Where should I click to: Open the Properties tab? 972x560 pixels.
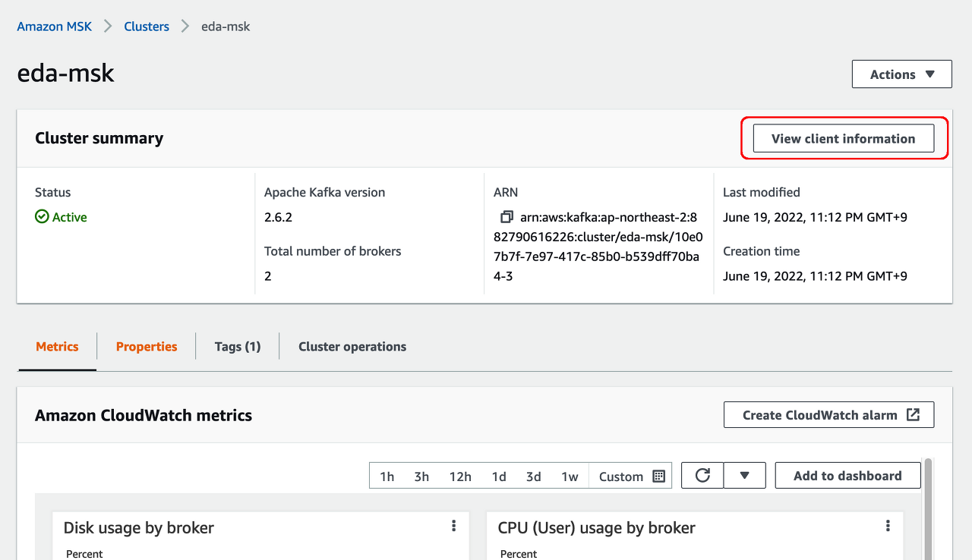click(147, 347)
